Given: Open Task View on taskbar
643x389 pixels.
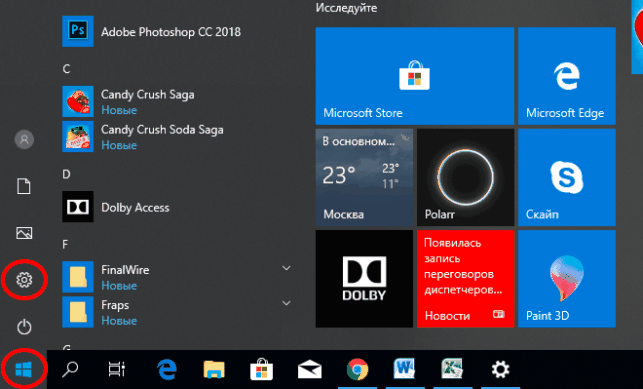Looking at the screenshot, I should pyautogui.click(x=117, y=370).
